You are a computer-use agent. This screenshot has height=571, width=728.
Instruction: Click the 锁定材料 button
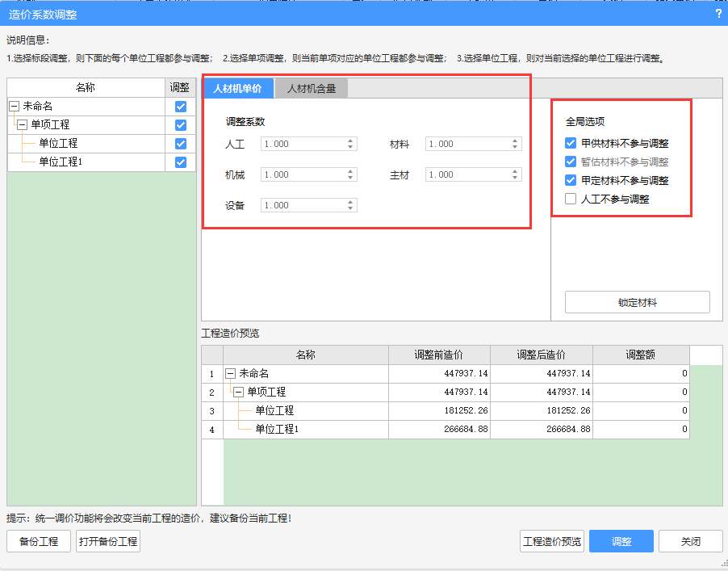pyautogui.click(x=637, y=303)
